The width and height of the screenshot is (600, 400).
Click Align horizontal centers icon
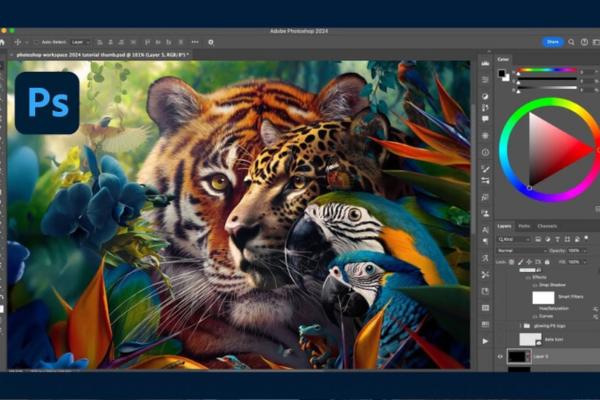click(111, 42)
